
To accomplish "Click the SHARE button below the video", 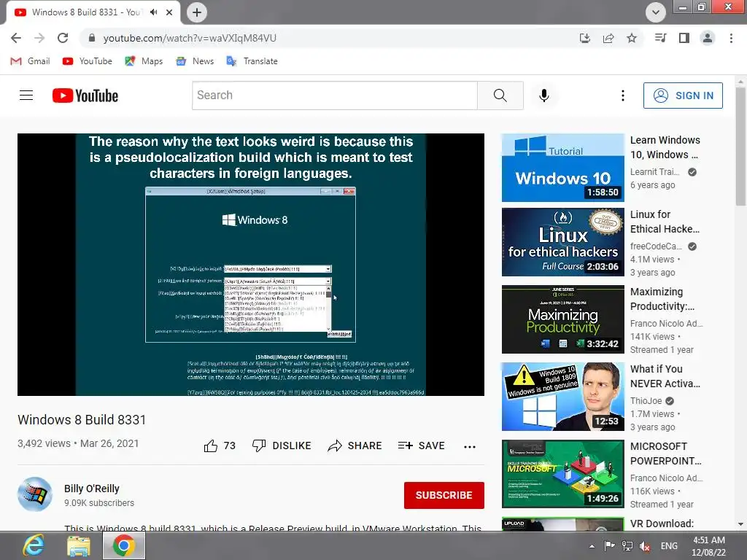I will pyautogui.click(x=355, y=446).
